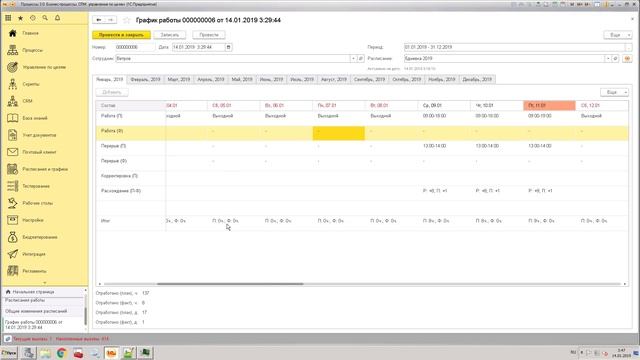The image size is (640, 360).
Task: Go back with navigation arrow
Action: pos(99,20)
